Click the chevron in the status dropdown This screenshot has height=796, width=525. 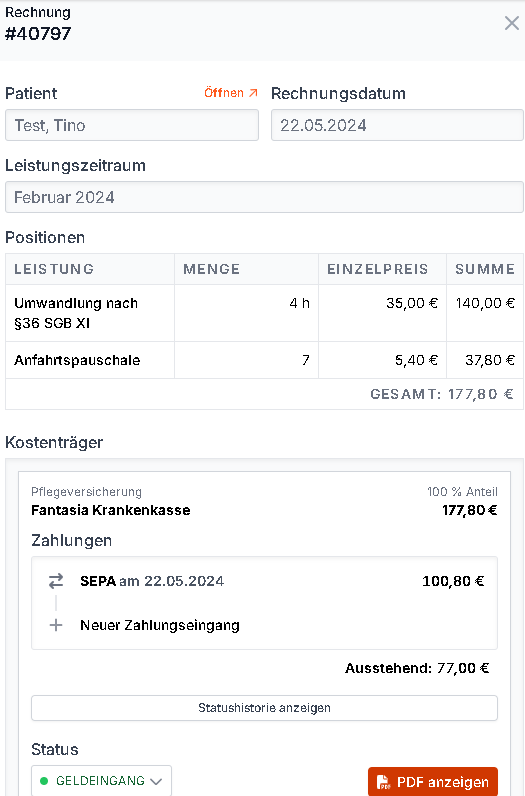[x=156, y=781]
